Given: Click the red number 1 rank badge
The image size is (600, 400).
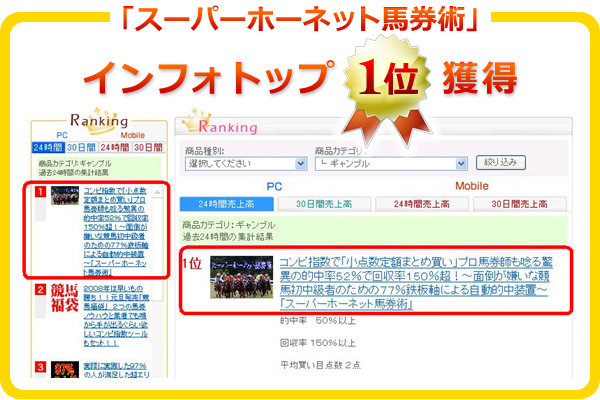Looking at the screenshot, I should coord(40,192).
